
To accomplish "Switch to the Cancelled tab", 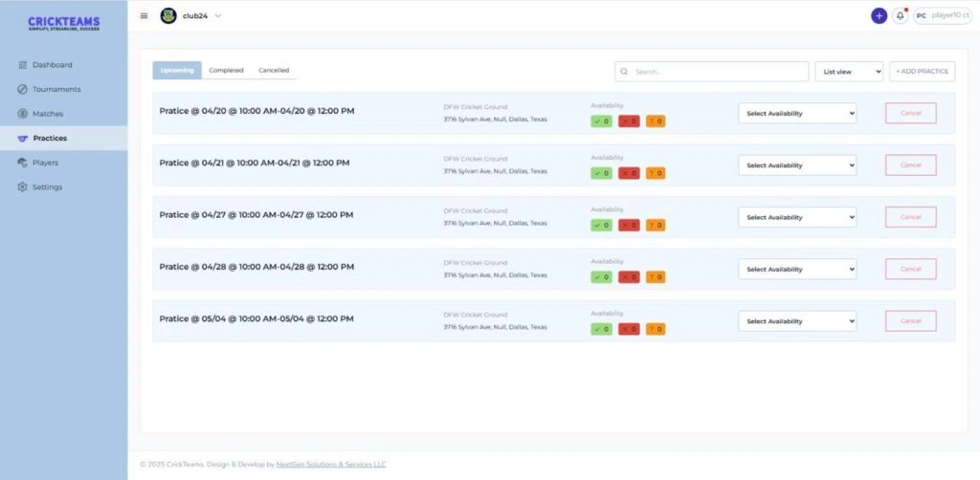I will [274, 71].
